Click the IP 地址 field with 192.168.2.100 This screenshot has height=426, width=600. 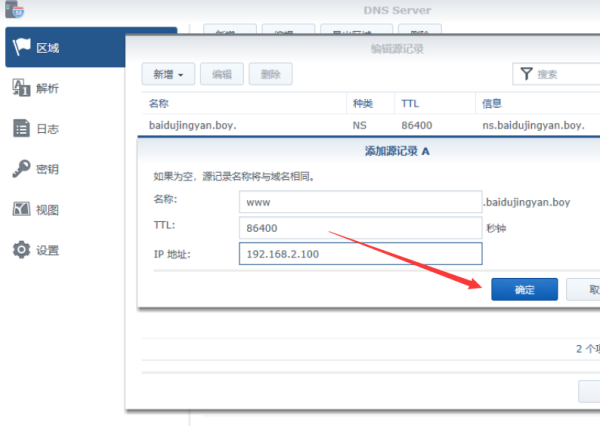coord(360,254)
